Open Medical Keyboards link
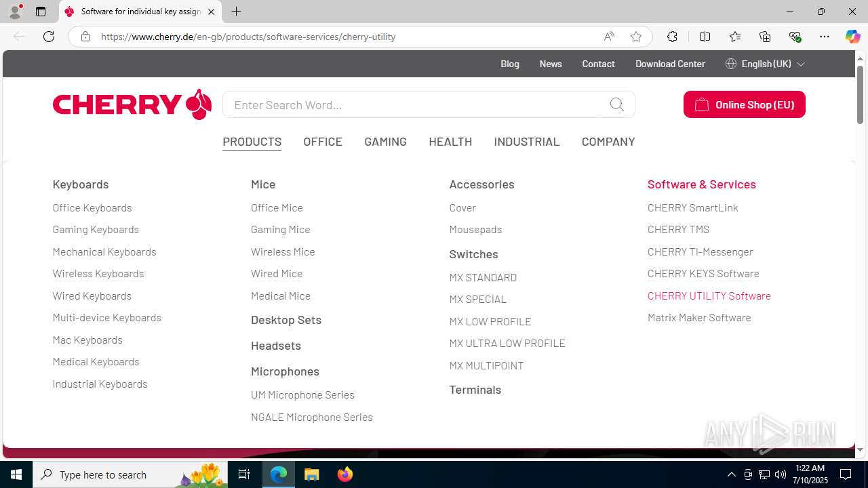 (96, 361)
